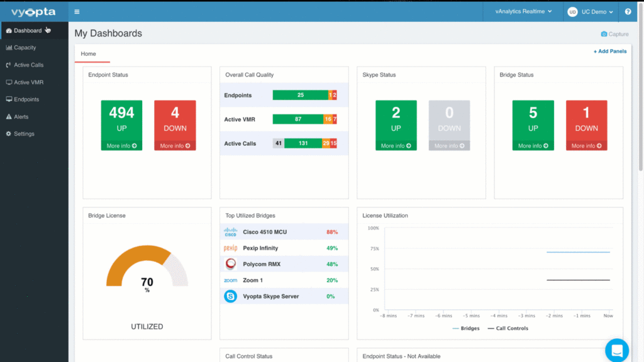The image size is (644, 362).
Task: Open the help question mark icon
Action: coord(628,11)
